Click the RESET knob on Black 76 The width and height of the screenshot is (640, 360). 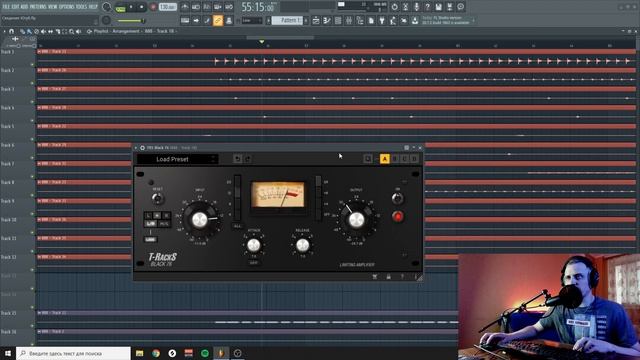[158, 199]
